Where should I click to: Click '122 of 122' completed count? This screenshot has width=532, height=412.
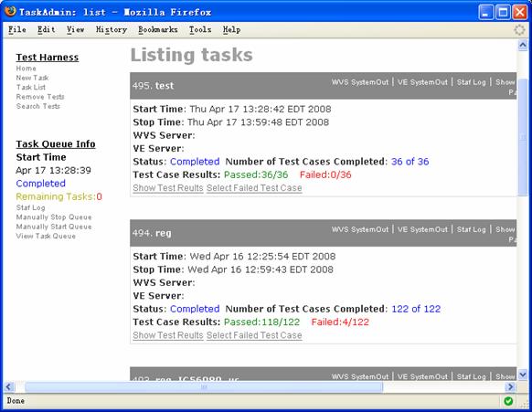(416, 310)
